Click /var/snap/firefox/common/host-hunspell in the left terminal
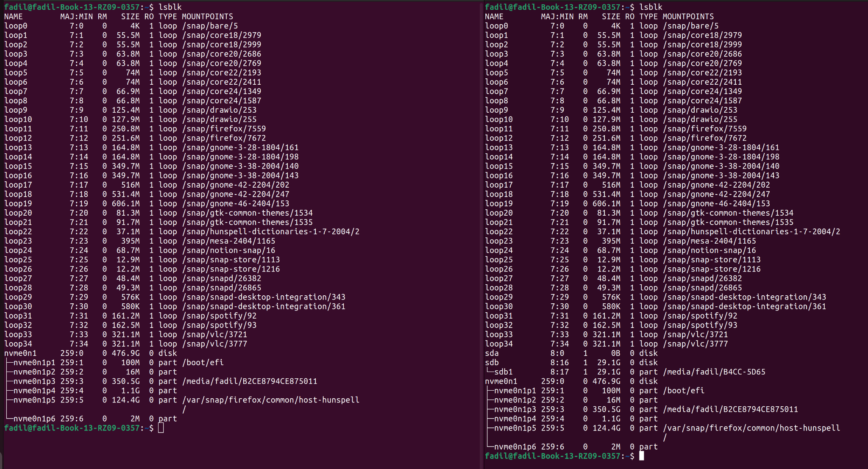 pyautogui.click(x=271, y=400)
